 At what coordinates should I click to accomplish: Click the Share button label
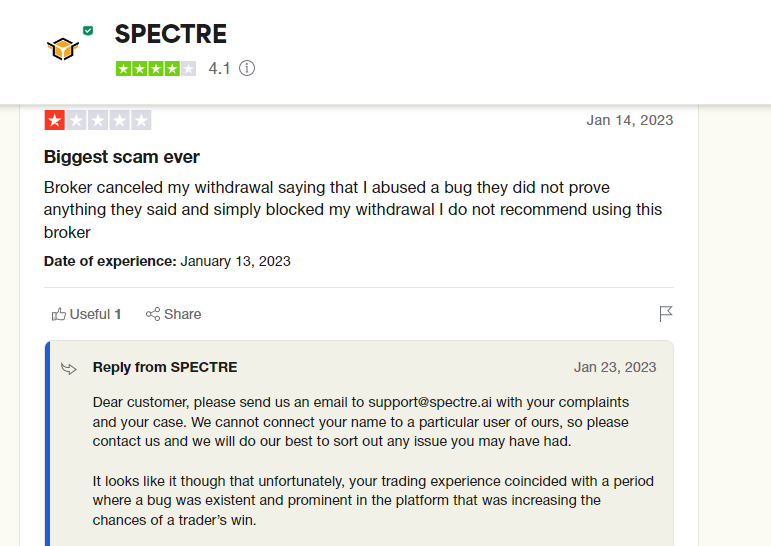[x=182, y=314]
